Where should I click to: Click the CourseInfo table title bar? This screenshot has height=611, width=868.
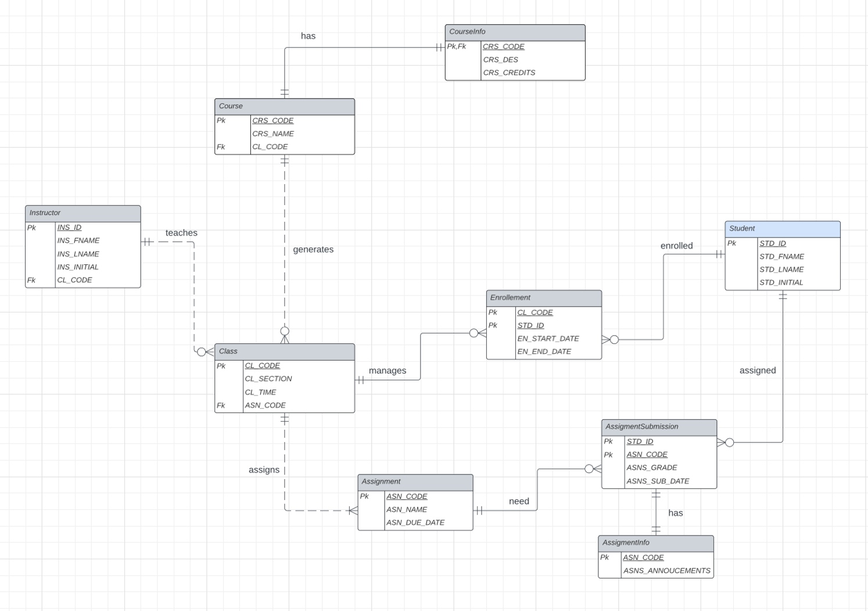pos(514,32)
